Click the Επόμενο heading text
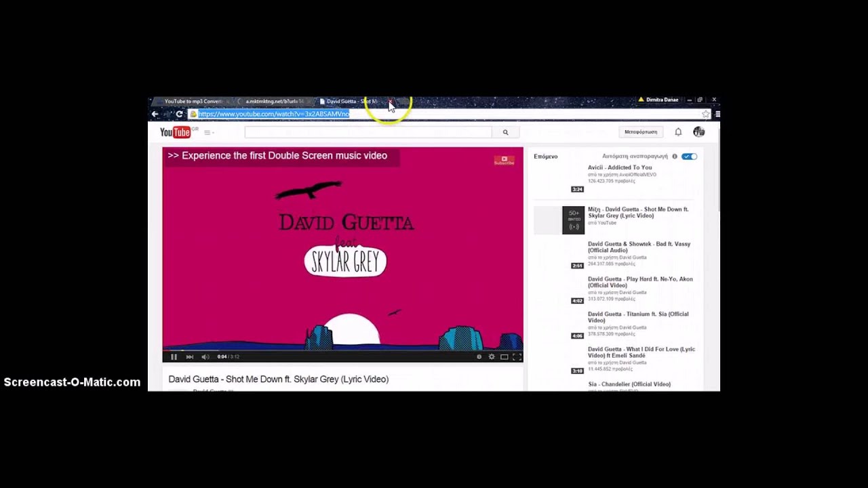This screenshot has width=868, height=488. tap(546, 157)
